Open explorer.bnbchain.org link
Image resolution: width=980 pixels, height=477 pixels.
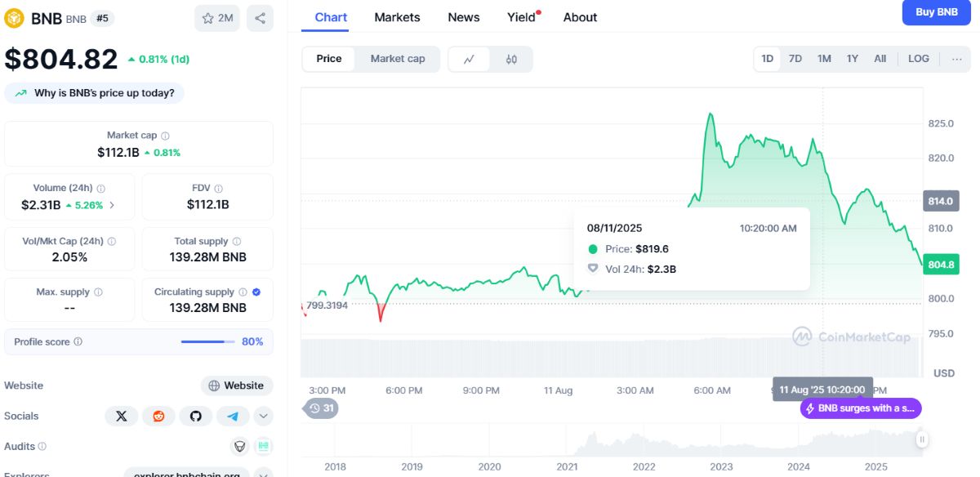click(x=186, y=475)
